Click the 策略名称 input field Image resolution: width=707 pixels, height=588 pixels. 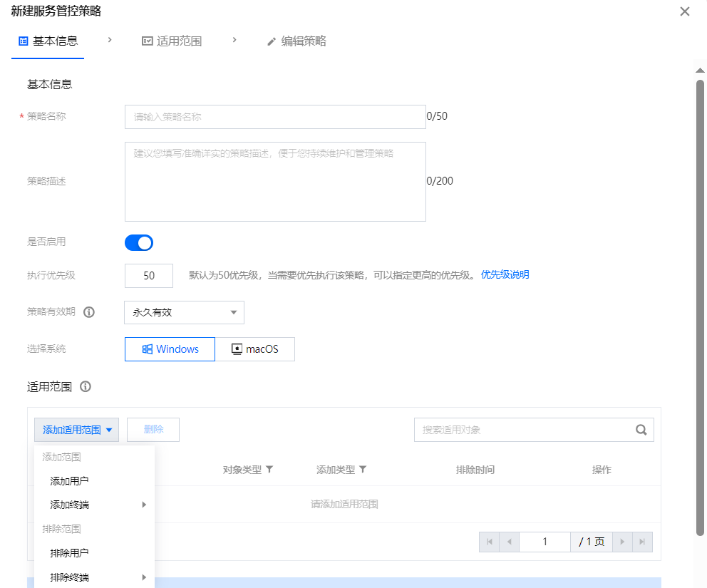275,117
